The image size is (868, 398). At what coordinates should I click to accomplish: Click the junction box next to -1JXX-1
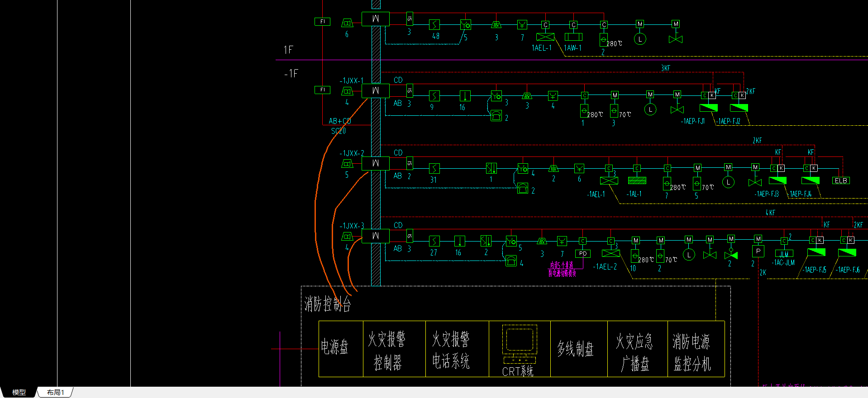coord(376,91)
